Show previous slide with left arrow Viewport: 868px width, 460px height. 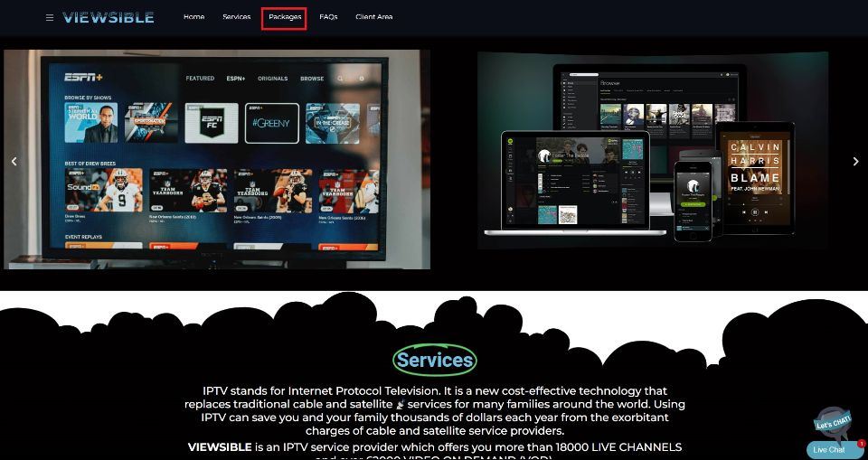coord(14,161)
